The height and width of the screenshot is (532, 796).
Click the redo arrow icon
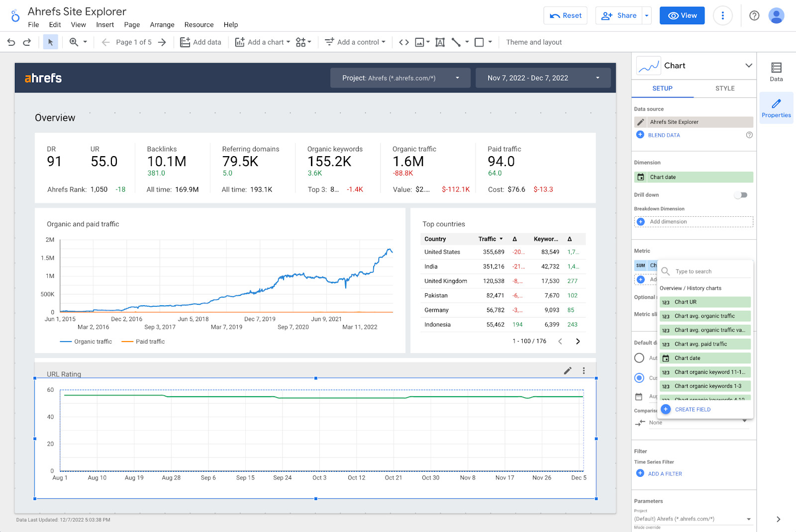point(27,42)
